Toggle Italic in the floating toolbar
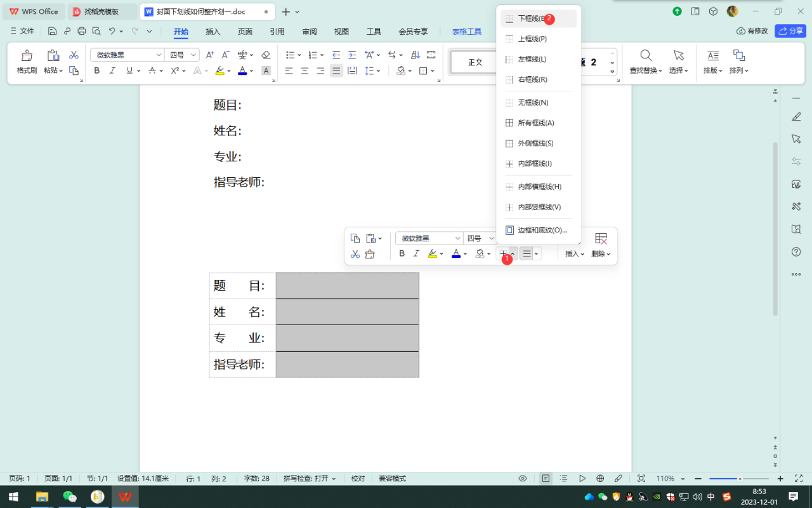Image resolution: width=812 pixels, height=508 pixels. (417, 254)
